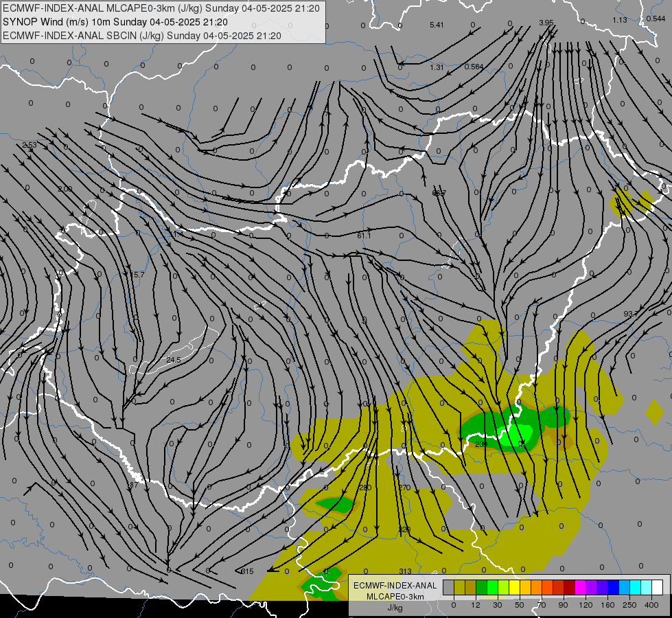Click the olive-yellow legend swatch above 0

459,587
